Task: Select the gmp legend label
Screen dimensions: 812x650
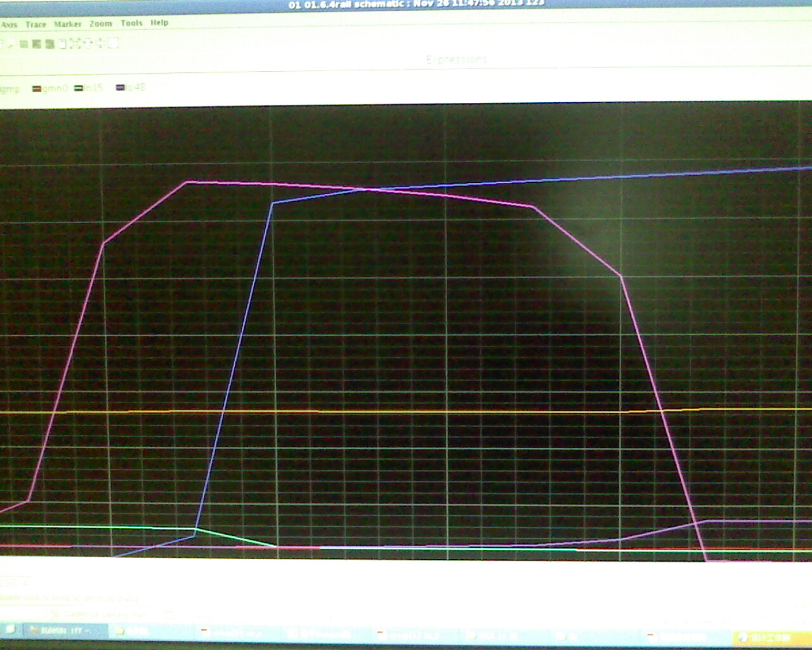Action: pos(10,89)
